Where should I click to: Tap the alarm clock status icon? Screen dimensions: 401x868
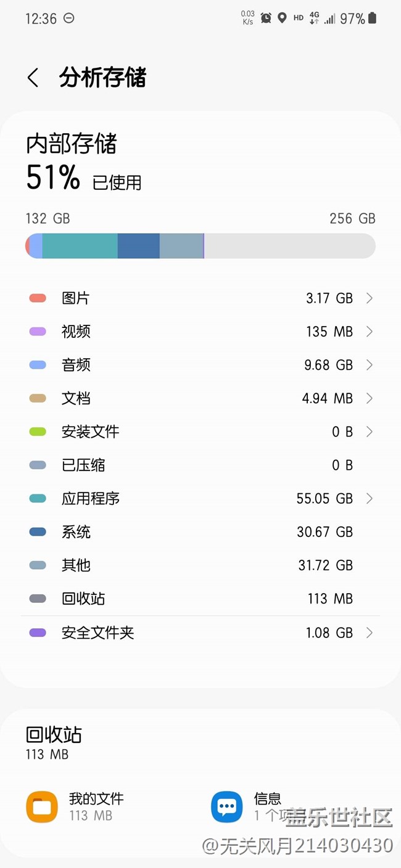pos(266,18)
